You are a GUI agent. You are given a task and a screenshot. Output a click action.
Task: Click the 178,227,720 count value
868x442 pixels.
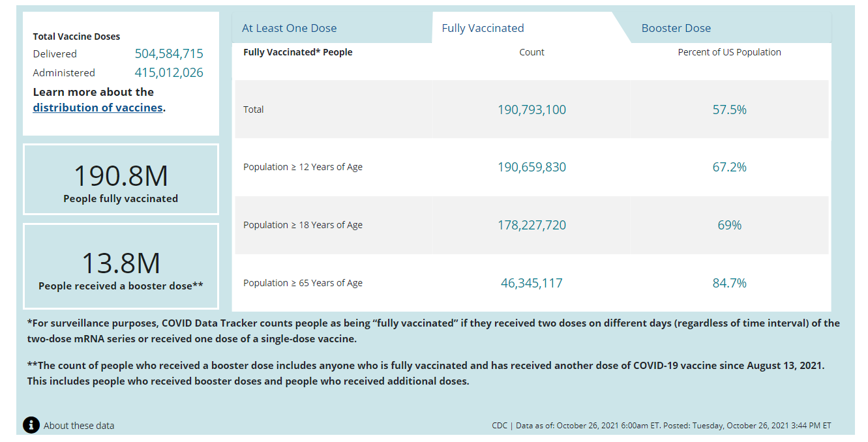tap(531, 225)
